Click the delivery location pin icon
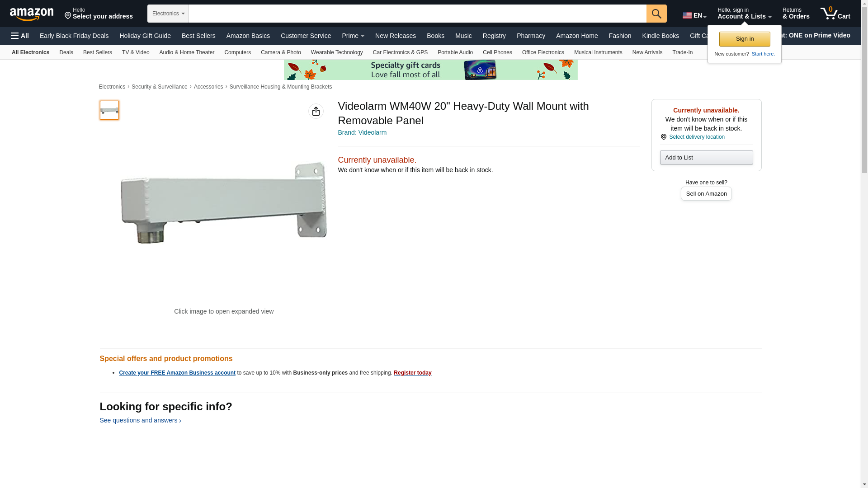Screen dimensions: 868x488 663,137
